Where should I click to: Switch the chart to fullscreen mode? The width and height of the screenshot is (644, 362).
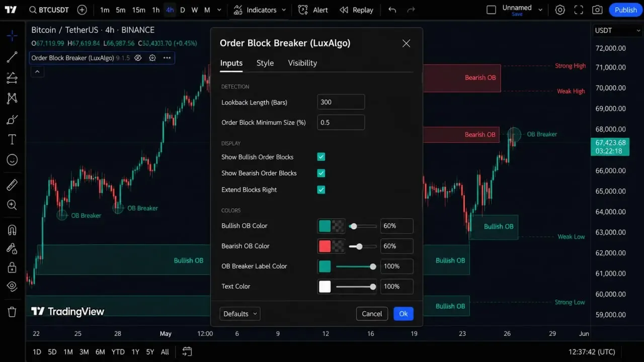579,10
